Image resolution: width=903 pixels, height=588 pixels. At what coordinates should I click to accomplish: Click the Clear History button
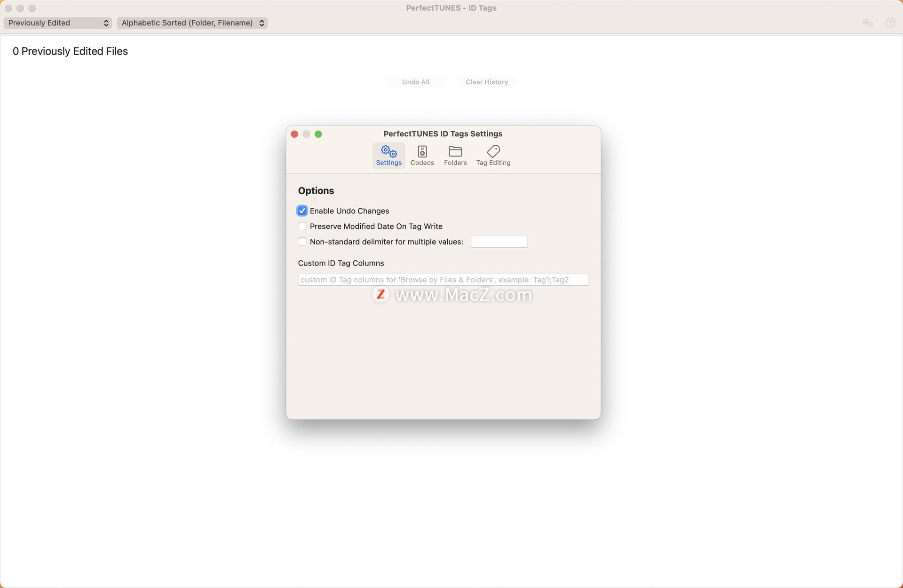(487, 82)
